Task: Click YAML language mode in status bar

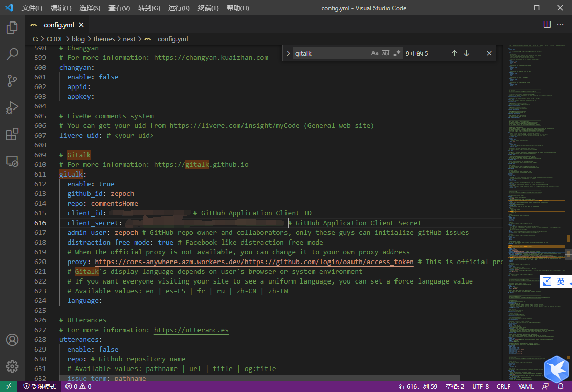Action: pos(525,386)
